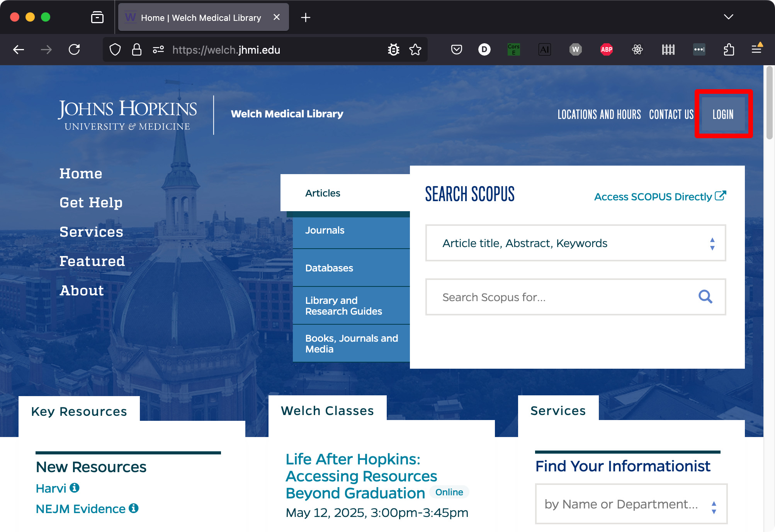Open the Firefox hamburger application menu

[x=757, y=49]
